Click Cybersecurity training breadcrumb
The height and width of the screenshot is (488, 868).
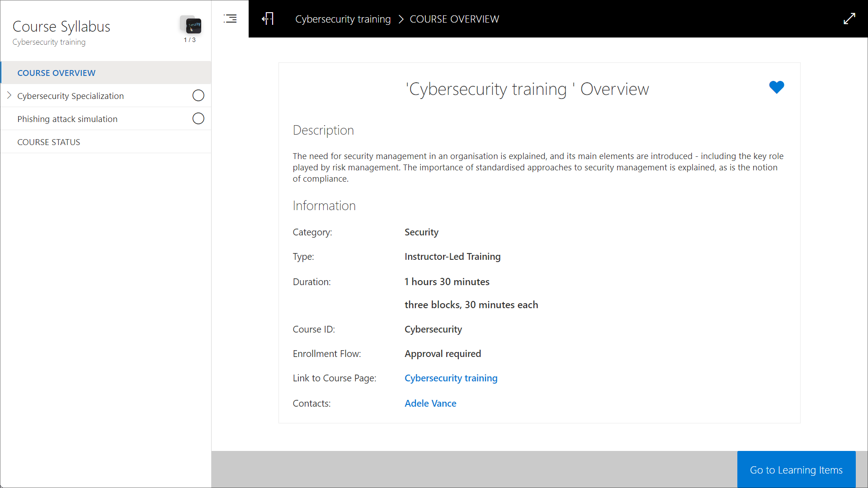[x=343, y=19]
